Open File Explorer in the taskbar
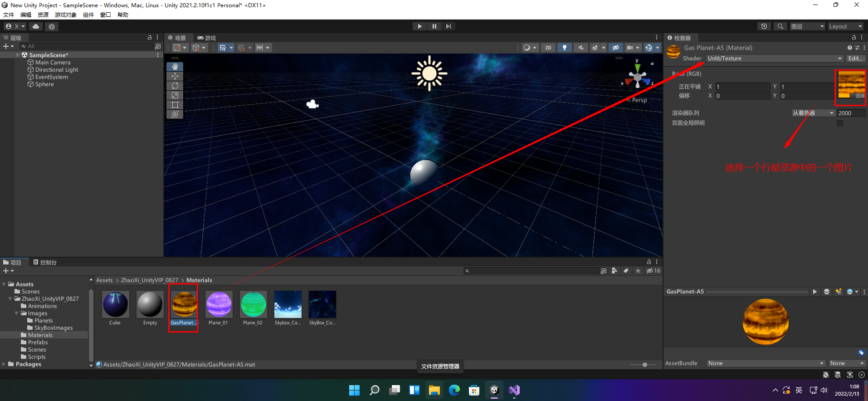This screenshot has width=868, height=401. tap(434, 390)
